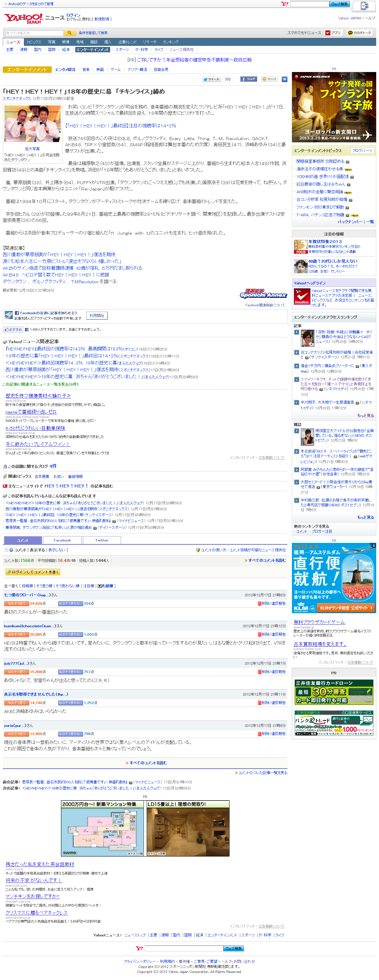Image resolution: width=379 pixels, height=980 pixels.
Task: Click the 年賀状 PIXUS thumbnail icon
Action: point(300,246)
